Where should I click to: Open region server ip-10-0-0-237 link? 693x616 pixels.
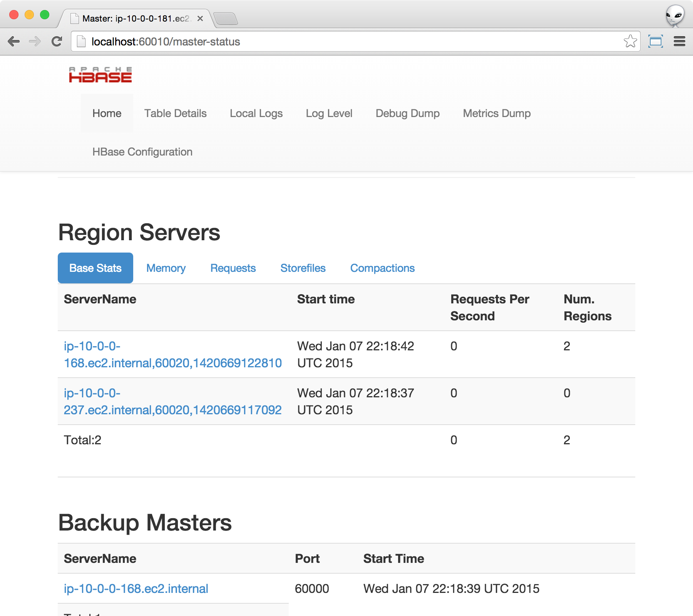click(172, 410)
